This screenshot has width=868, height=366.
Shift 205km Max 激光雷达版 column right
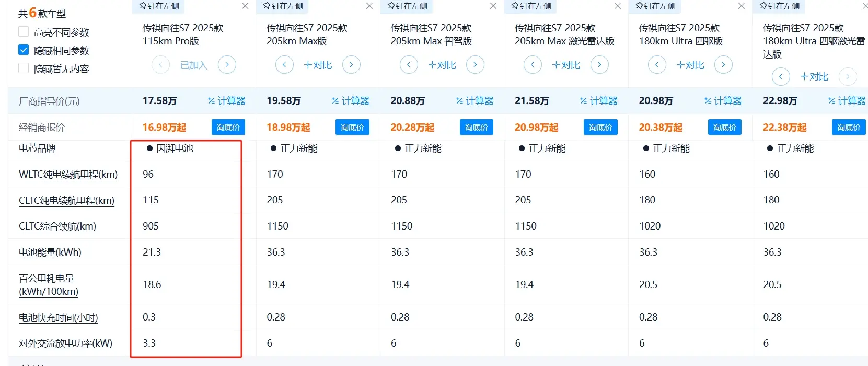[599, 65]
